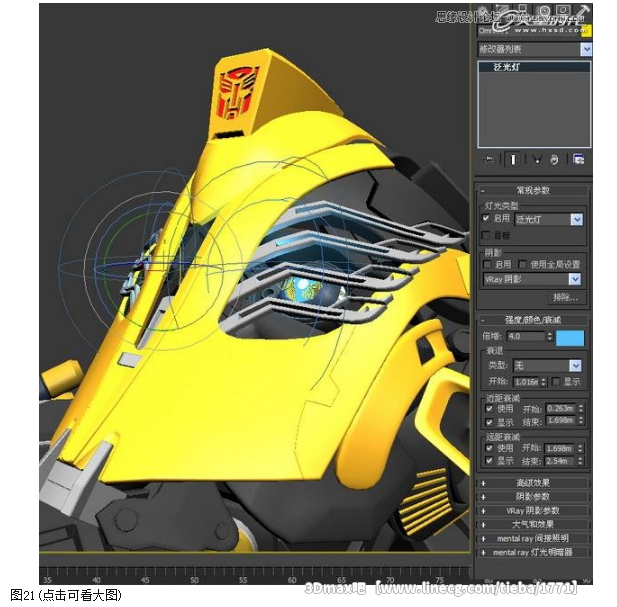
Task: Open the blue light color swatch
Action: click(x=570, y=338)
